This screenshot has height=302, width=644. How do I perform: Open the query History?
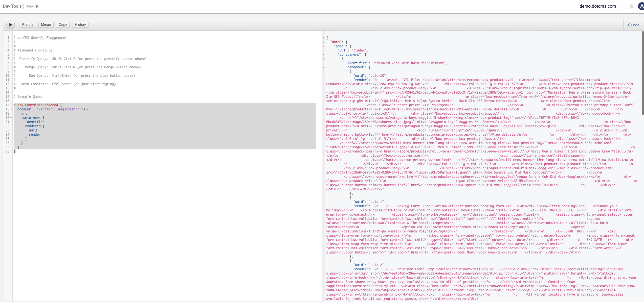point(80,25)
